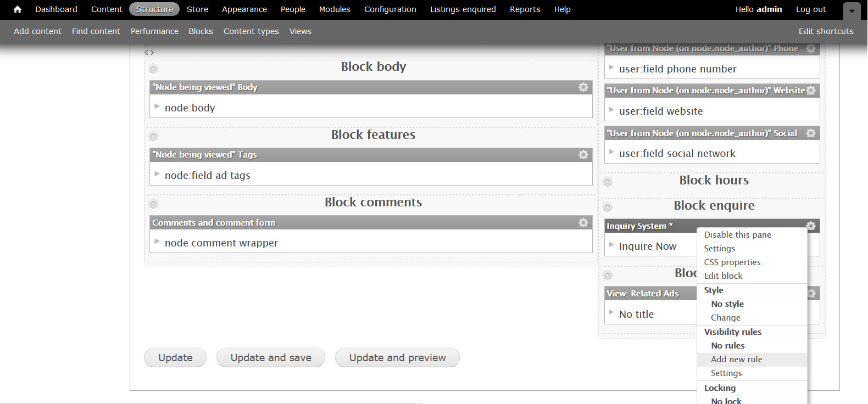Click the home icon in admin toolbar

point(18,9)
